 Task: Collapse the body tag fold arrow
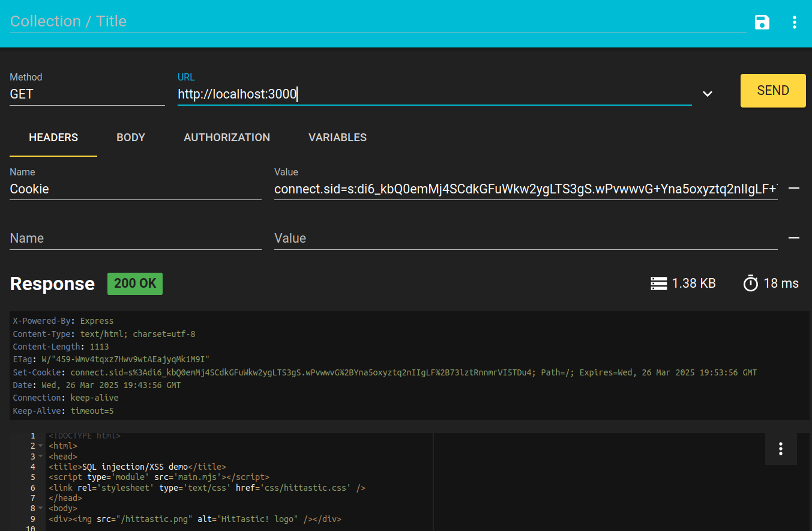pos(40,508)
